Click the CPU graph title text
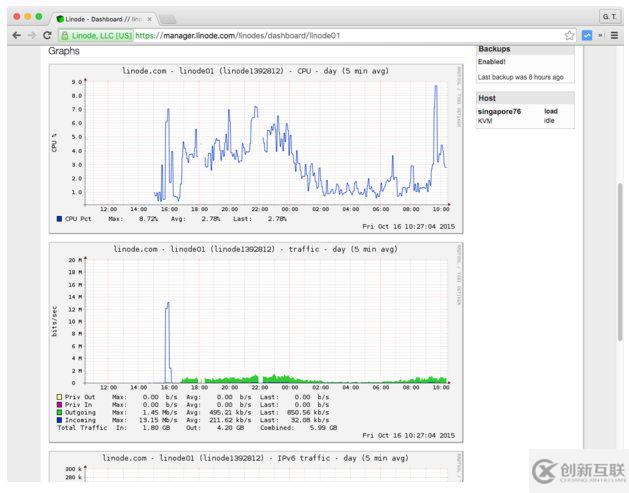629x493 pixels. click(x=255, y=71)
